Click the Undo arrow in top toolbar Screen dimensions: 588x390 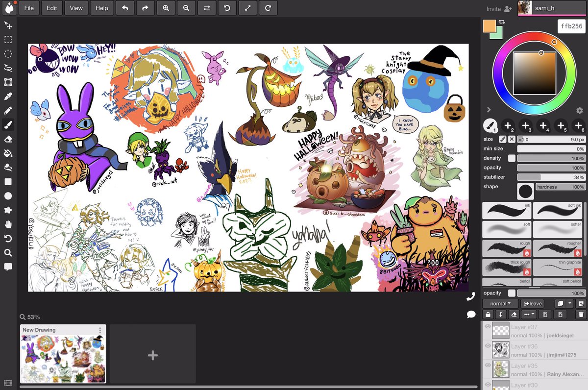point(125,8)
